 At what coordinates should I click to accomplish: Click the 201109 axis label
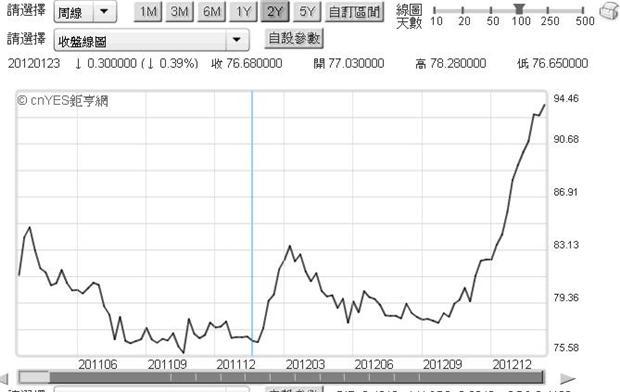(167, 364)
